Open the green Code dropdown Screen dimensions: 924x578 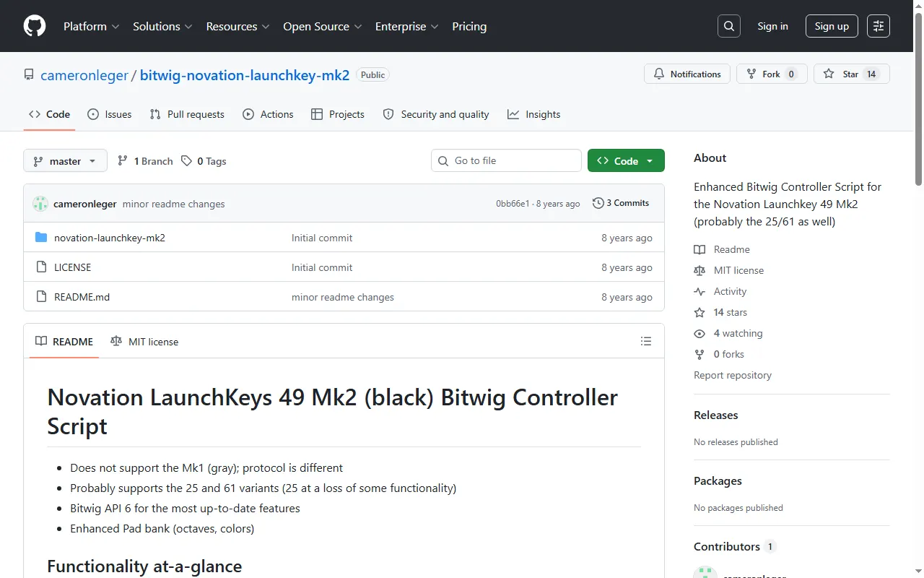[x=626, y=161]
